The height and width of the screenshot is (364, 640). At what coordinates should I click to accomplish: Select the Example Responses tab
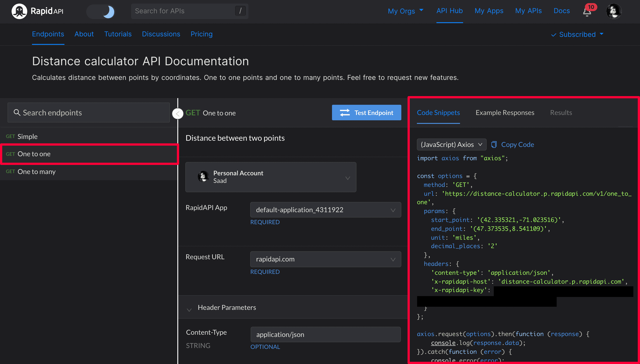pos(505,112)
